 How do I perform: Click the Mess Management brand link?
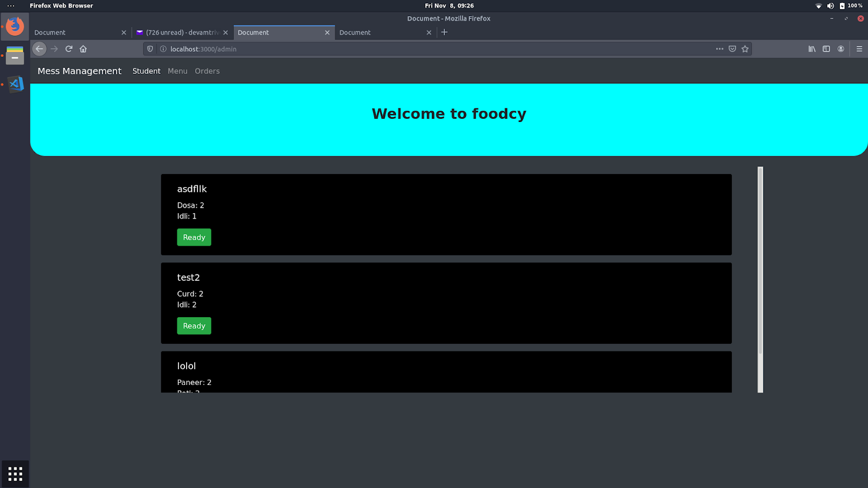tap(79, 71)
